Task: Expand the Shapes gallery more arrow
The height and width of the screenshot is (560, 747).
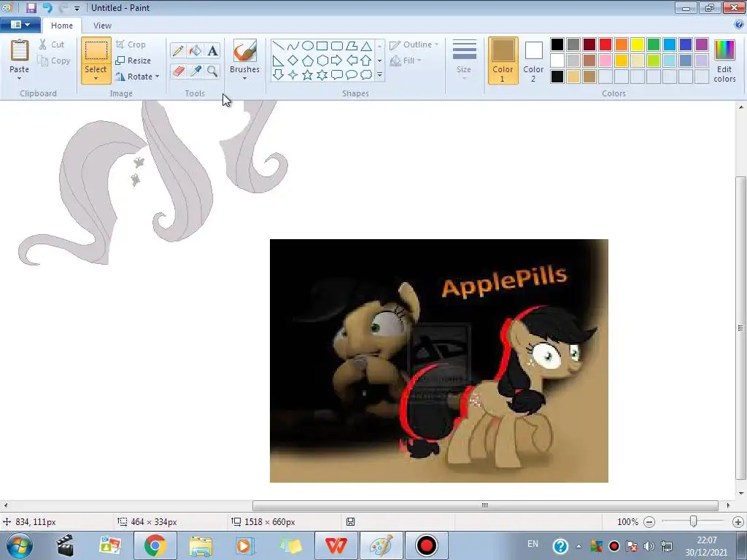Action: [379, 75]
